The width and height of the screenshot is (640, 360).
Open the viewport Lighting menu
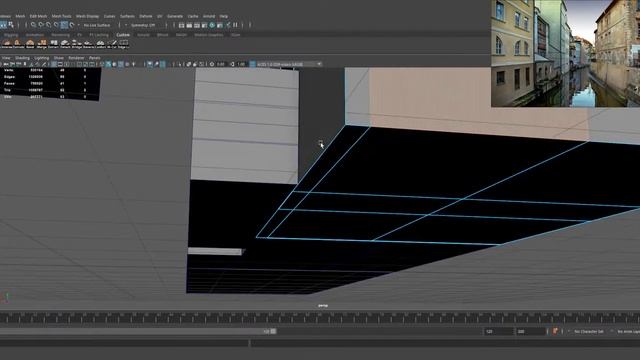click(42, 58)
